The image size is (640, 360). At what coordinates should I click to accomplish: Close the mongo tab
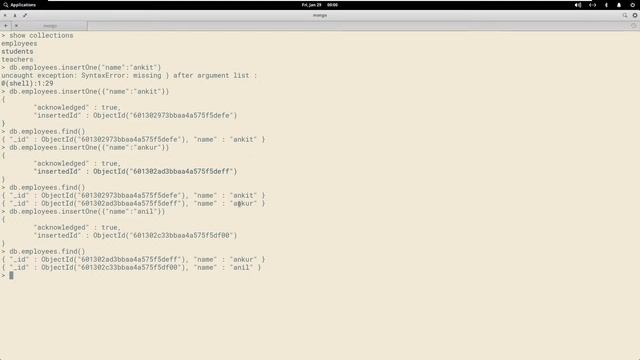coord(16,26)
